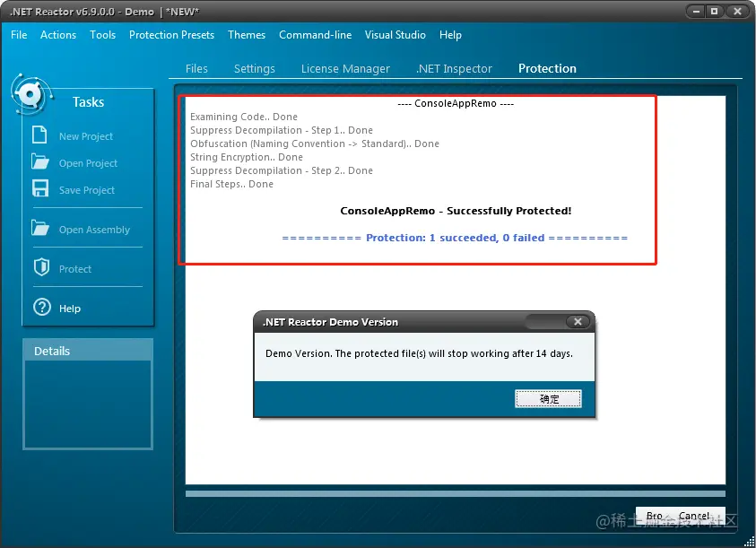Click 'Protection: 1 succeeded, 0 failed' summary
Viewport: 756px width, 548px height.
click(455, 238)
